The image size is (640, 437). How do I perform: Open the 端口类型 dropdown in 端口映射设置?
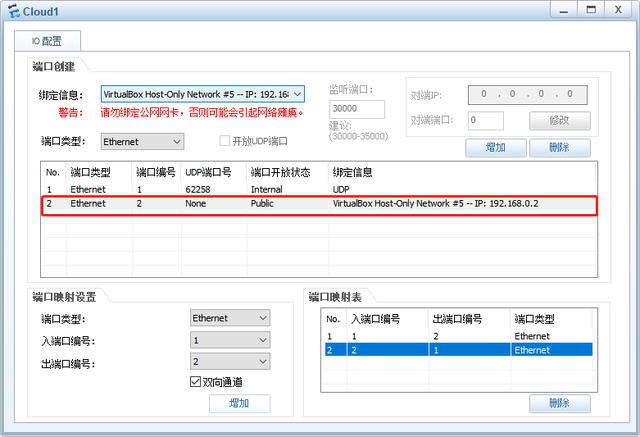click(230, 318)
